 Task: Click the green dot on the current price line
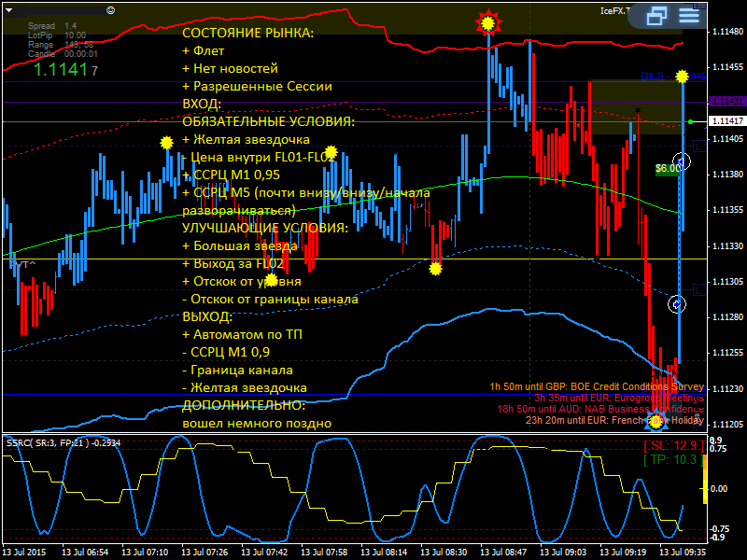(690, 122)
